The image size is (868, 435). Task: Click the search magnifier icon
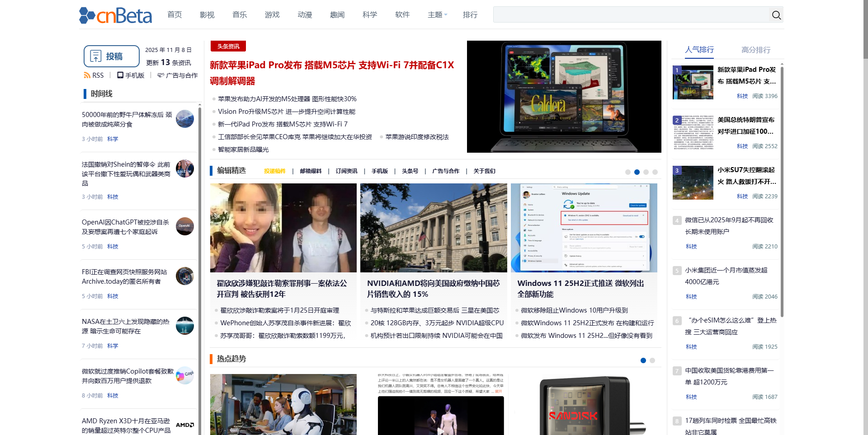pos(776,15)
